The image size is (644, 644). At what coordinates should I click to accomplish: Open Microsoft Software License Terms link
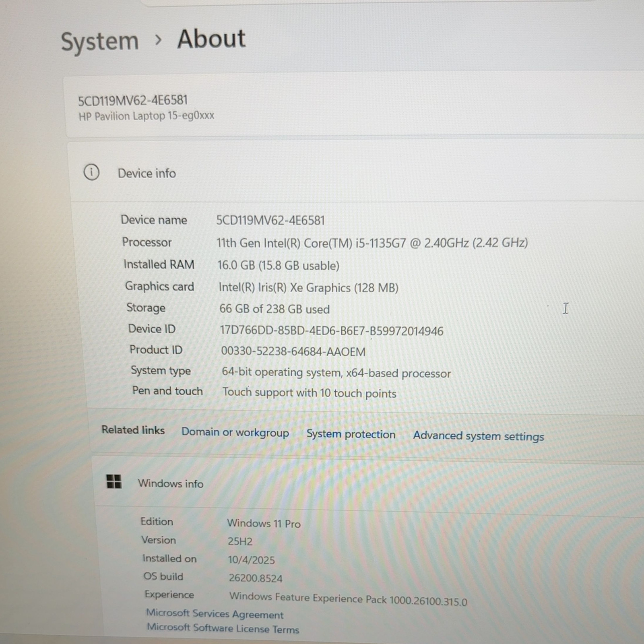click(223, 628)
